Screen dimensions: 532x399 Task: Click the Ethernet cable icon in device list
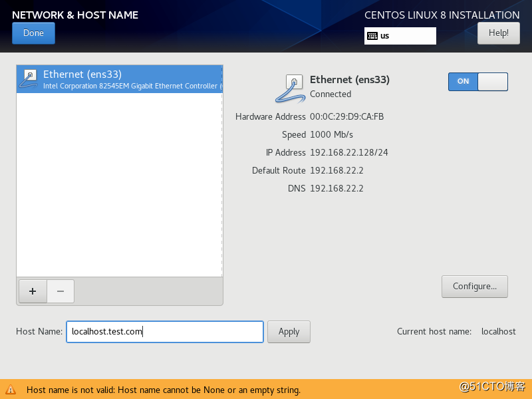[x=29, y=79]
